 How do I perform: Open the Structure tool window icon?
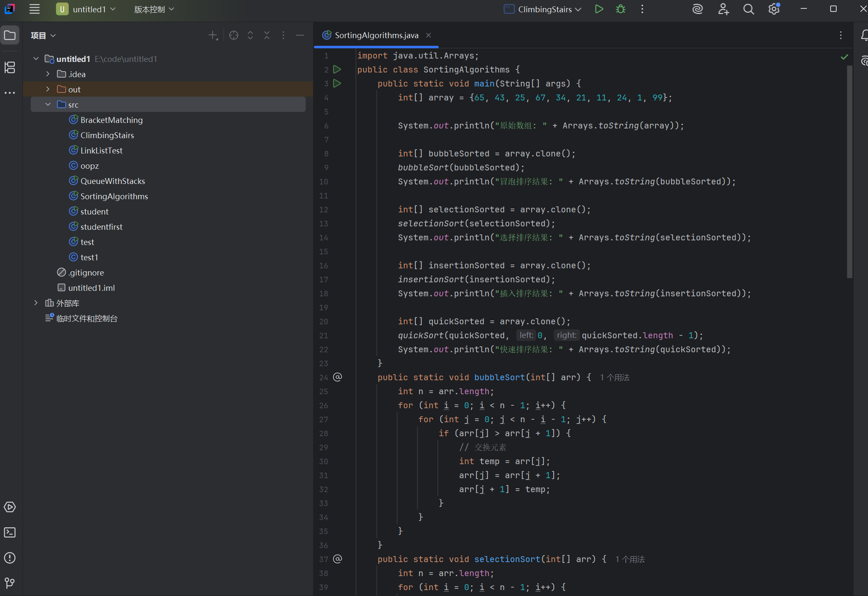[x=10, y=67]
